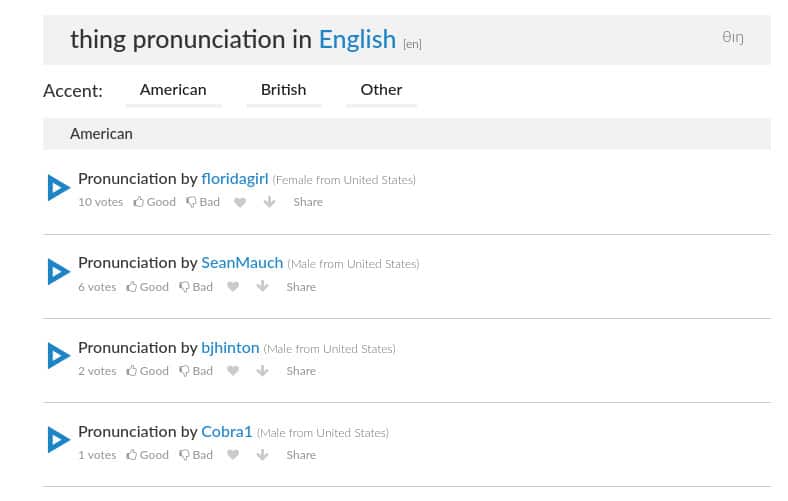Vote Bad on SeanMauch's pronunciation
This screenshot has height=501, width=788.
pyautogui.click(x=196, y=286)
